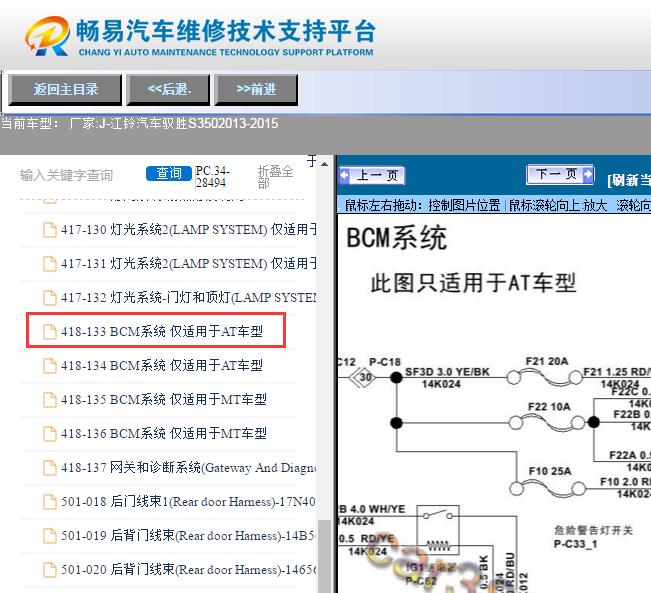
Task: Click document icon beside 501-020
Action: (50, 570)
